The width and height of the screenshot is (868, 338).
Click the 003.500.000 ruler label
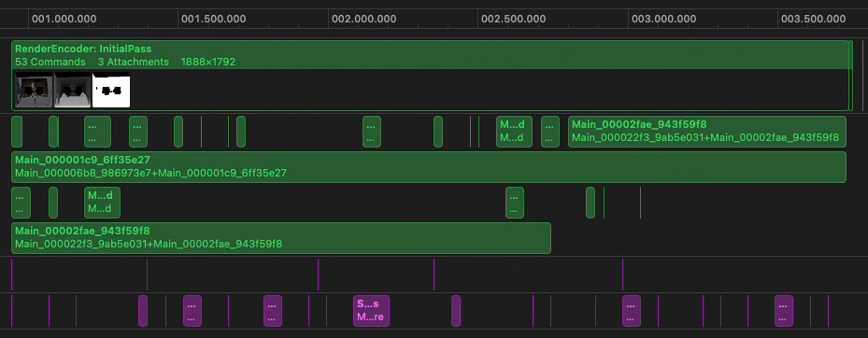(813, 19)
